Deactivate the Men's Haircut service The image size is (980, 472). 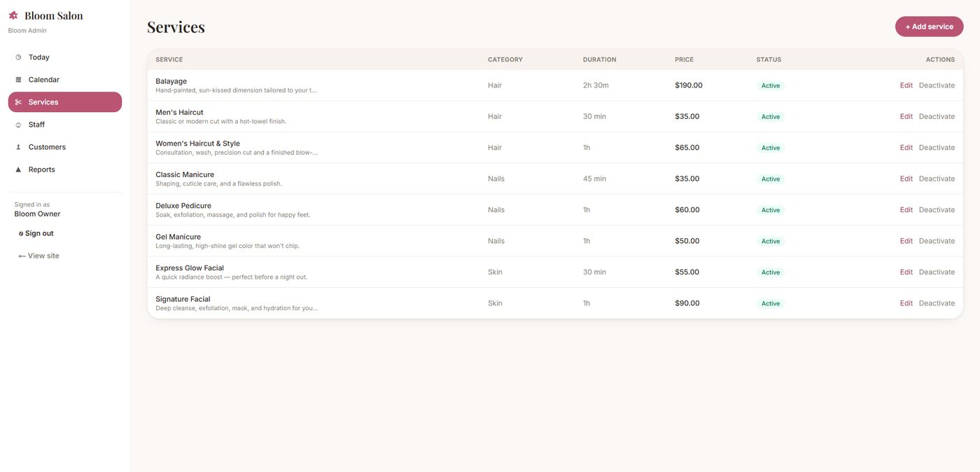pyautogui.click(x=937, y=116)
